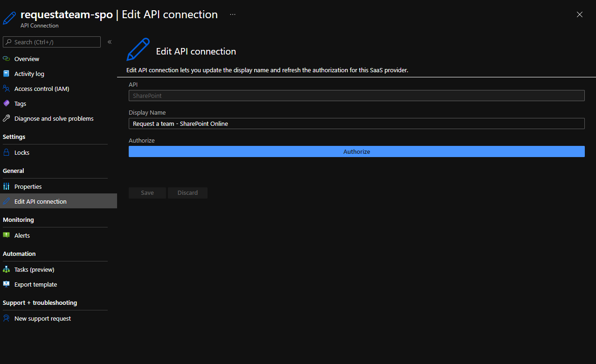Click the Save button

[147, 193]
